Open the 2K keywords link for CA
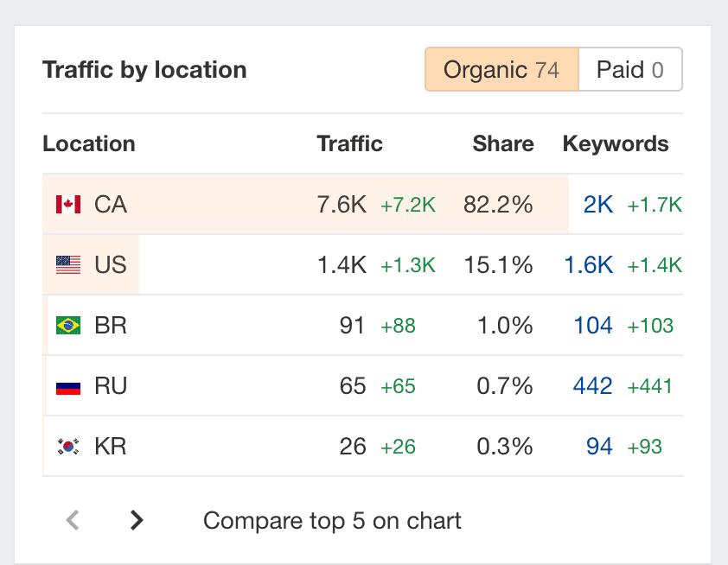The height and width of the screenshot is (565, 728). (x=597, y=205)
